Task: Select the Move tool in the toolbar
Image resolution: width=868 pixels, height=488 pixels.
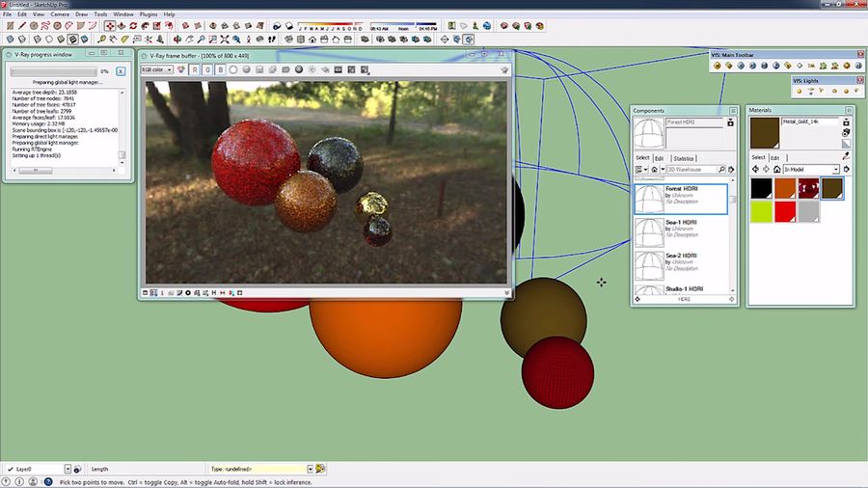Action: [x=109, y=26]
